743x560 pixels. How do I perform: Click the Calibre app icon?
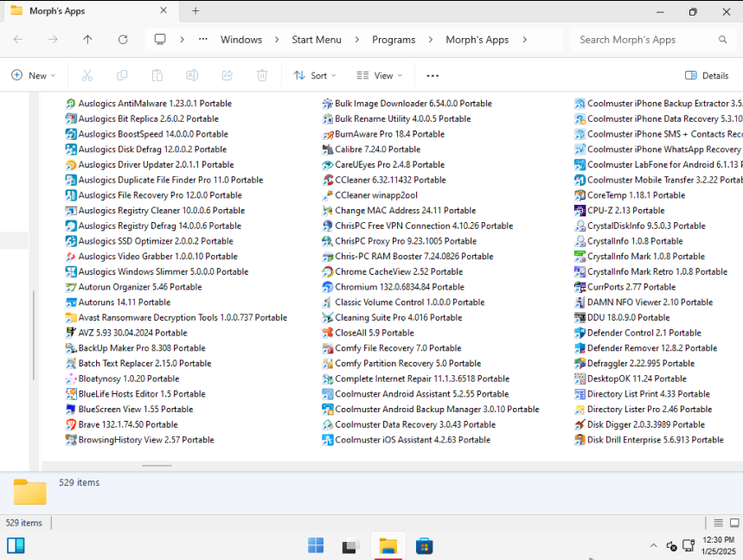point(328,150)
